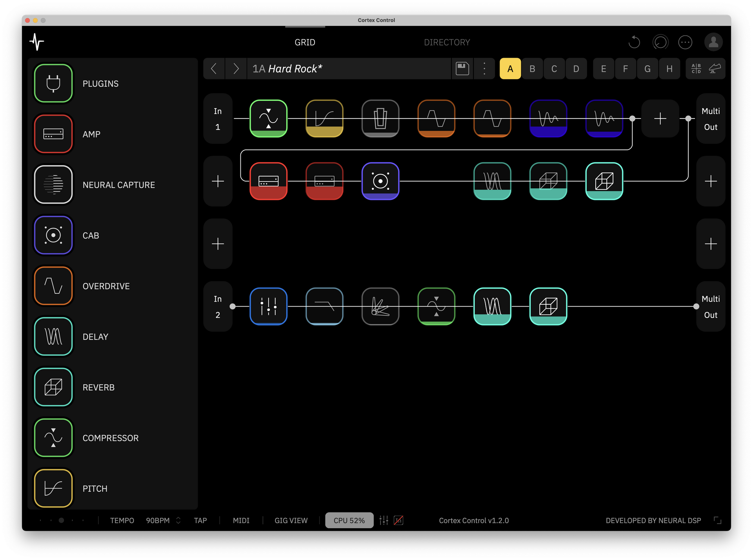Switch to the DIRECTORY tab
Viewport: 753px width, 560px height.
pyautogui.click(x=447, y=42)
